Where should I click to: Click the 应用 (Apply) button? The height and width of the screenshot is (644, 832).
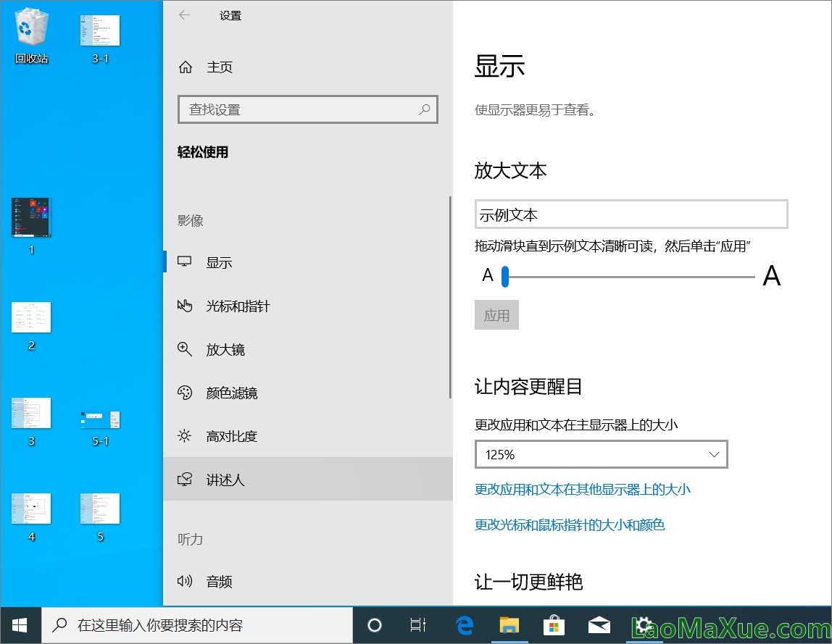point(496,314)
